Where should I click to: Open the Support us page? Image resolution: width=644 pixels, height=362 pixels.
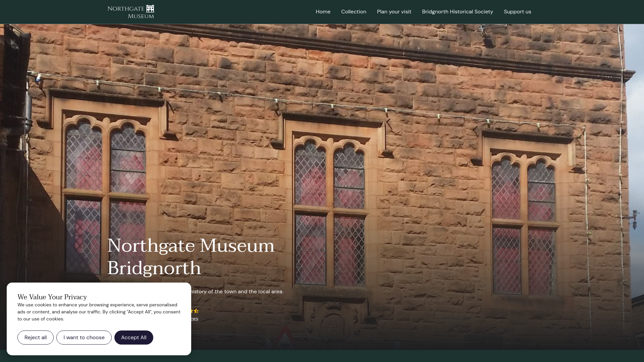pos(518,12)
